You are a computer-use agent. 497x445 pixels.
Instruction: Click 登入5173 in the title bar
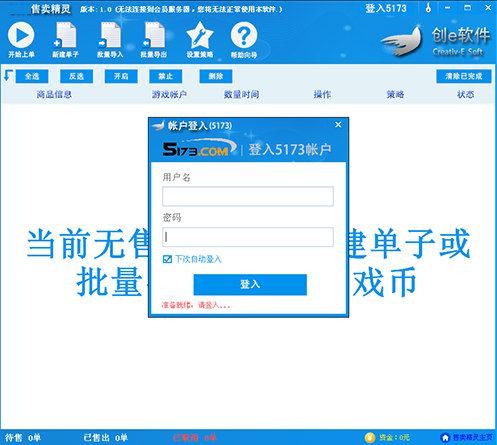tap(386, 8)
